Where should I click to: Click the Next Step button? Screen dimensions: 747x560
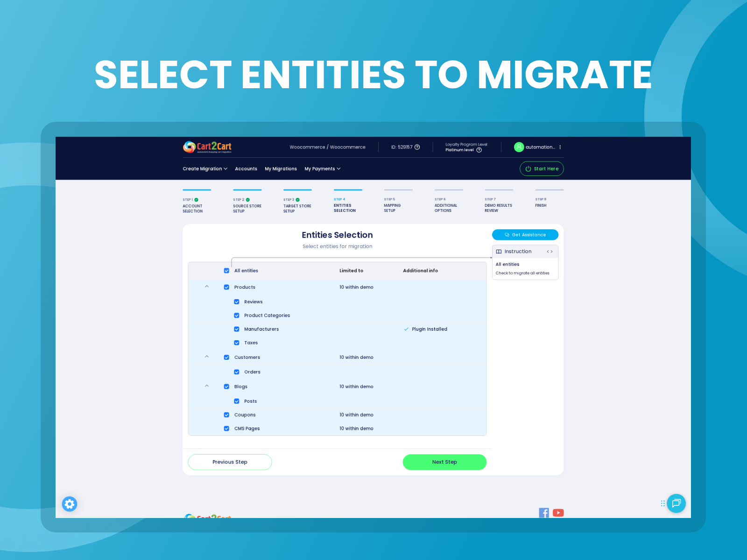click(444, 462)
